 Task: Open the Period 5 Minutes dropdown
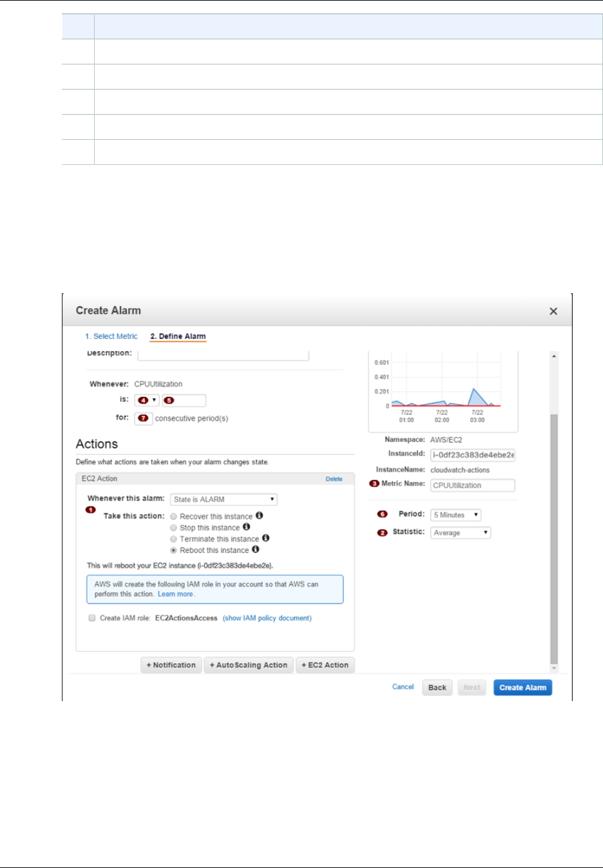[455, 515]
